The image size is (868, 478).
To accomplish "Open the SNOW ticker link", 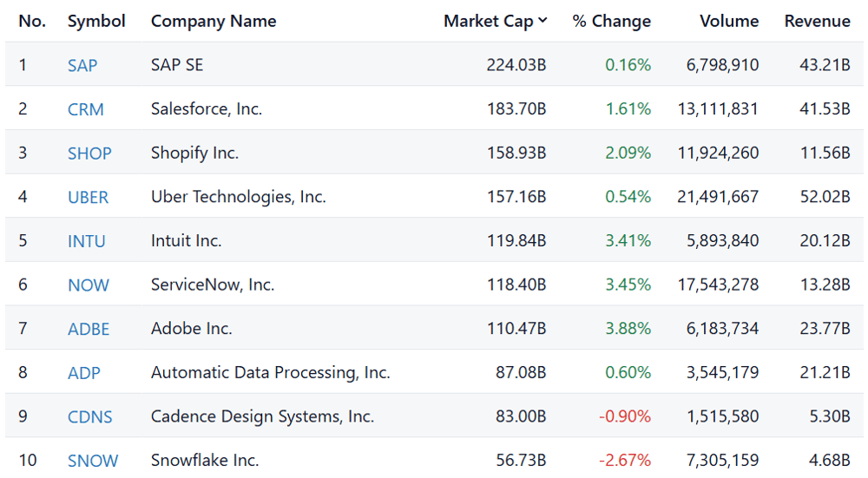I will click(93, 461).
